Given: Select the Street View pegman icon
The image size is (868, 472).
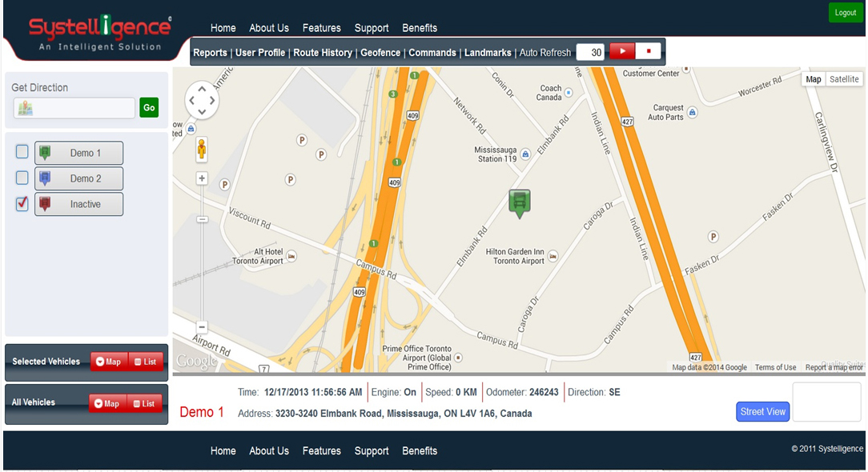Looking at the screenshot, I should [202, 150].
